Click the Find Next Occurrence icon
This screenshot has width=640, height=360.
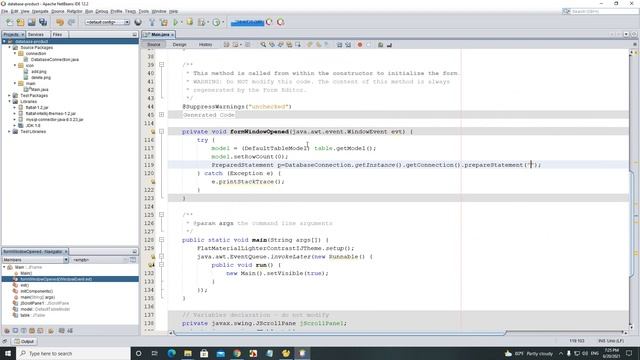coord(280,44)
